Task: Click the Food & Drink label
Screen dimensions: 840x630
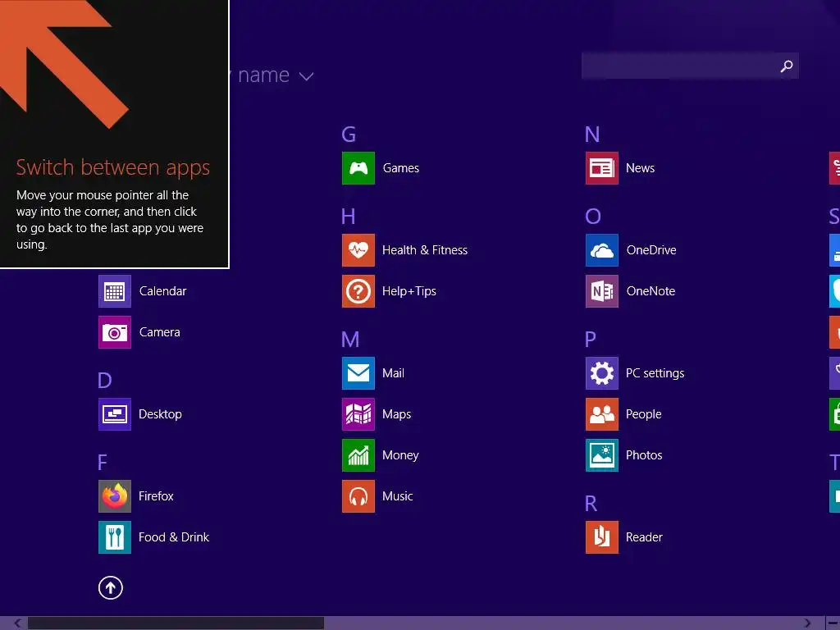Action: (x=174, y=537)
